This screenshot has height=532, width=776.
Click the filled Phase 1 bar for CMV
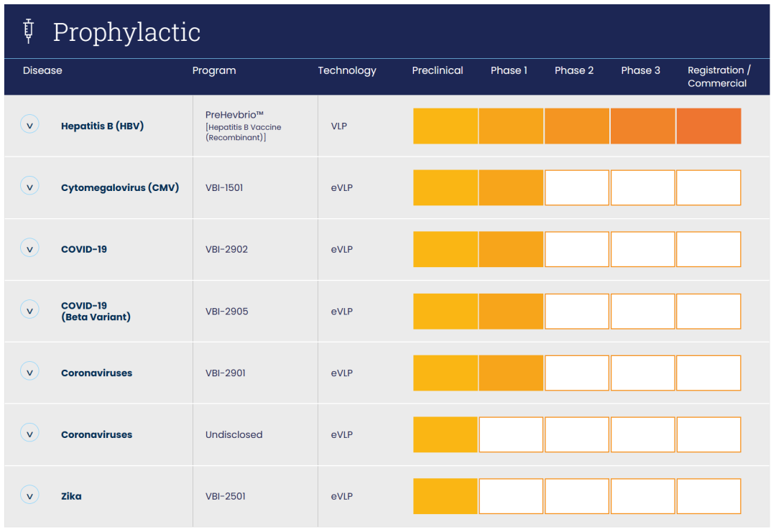point(511,188)
